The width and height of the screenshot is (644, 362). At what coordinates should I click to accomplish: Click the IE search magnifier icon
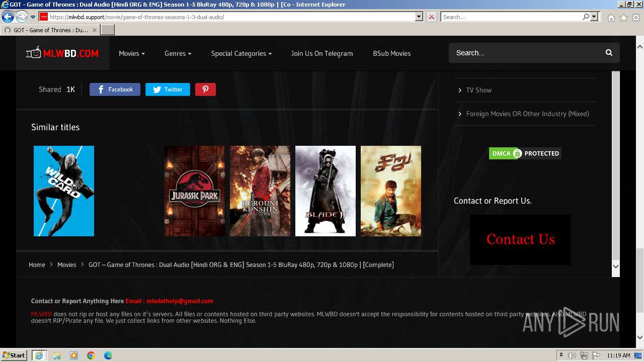pyautogui.click(x=586, y=17)
